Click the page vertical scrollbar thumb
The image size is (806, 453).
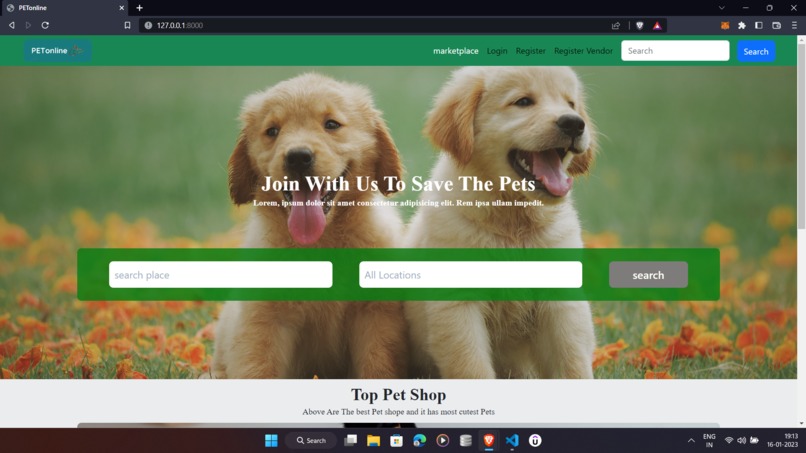pyautogui.click(x=801, y=136)
